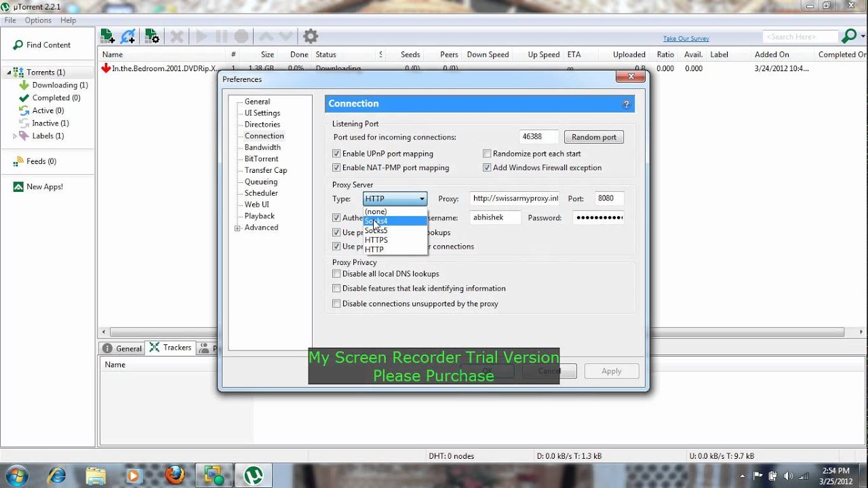Choose (none) in the proxy type list
The width and height of the screenshot is (868, 488).
395,211
